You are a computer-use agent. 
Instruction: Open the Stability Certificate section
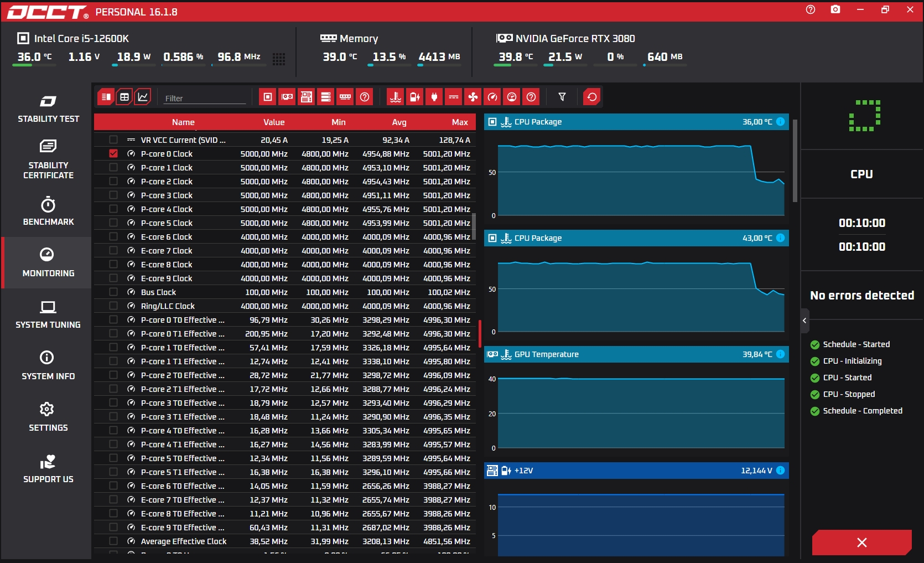pyautogui.click(x=48, y=159)
